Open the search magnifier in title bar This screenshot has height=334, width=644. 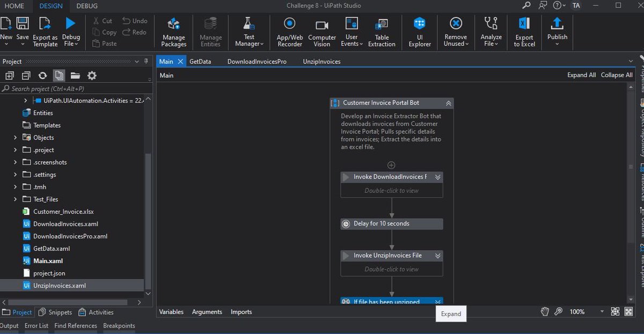[526, 5]
